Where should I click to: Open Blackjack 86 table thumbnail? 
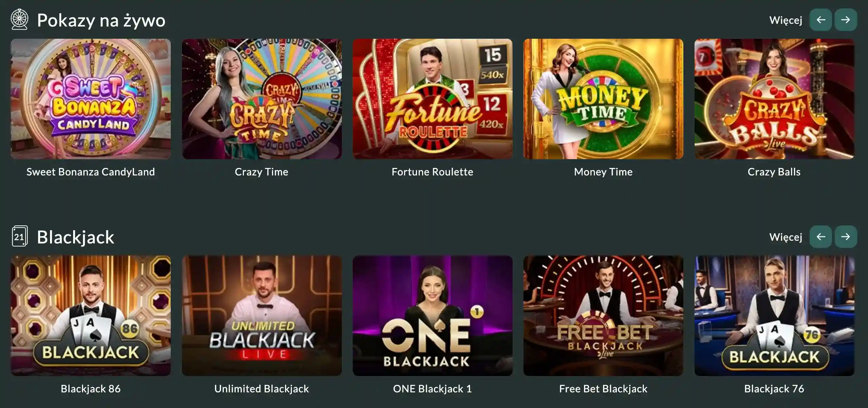(x=91, y=316)
